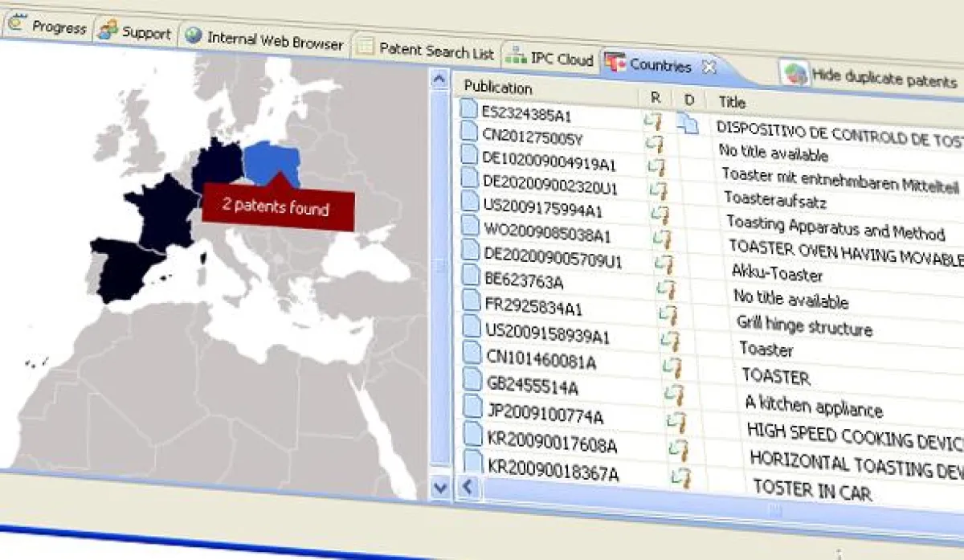964x560 pixels.
Task: Open the Internal Web Browser tab
Action: [x=265, y=39]
